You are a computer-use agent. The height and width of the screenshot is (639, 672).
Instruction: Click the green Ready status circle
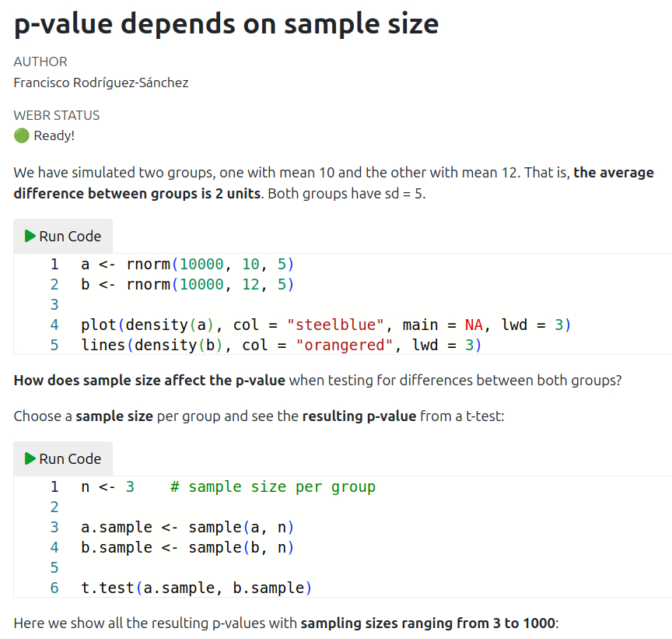pos(21,135)
